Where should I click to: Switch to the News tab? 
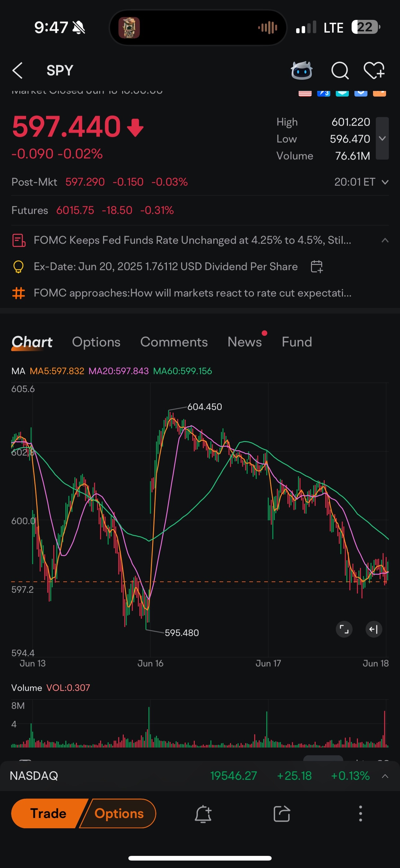pos(245,342)
